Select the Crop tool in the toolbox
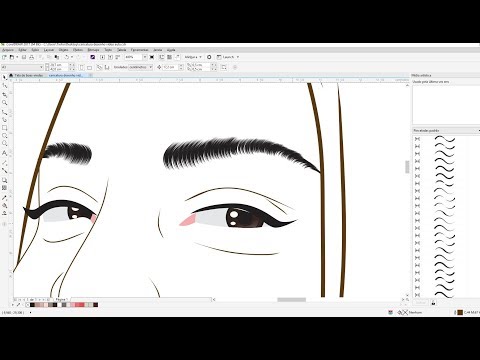This screenshot has height=360, width=480. point(5,95)
